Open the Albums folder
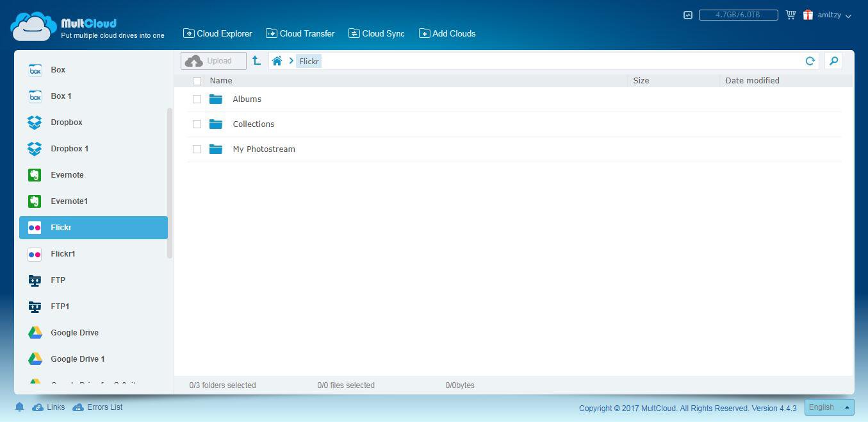The width and height of the screenshot is (868, 422). (x=247, y=99)
